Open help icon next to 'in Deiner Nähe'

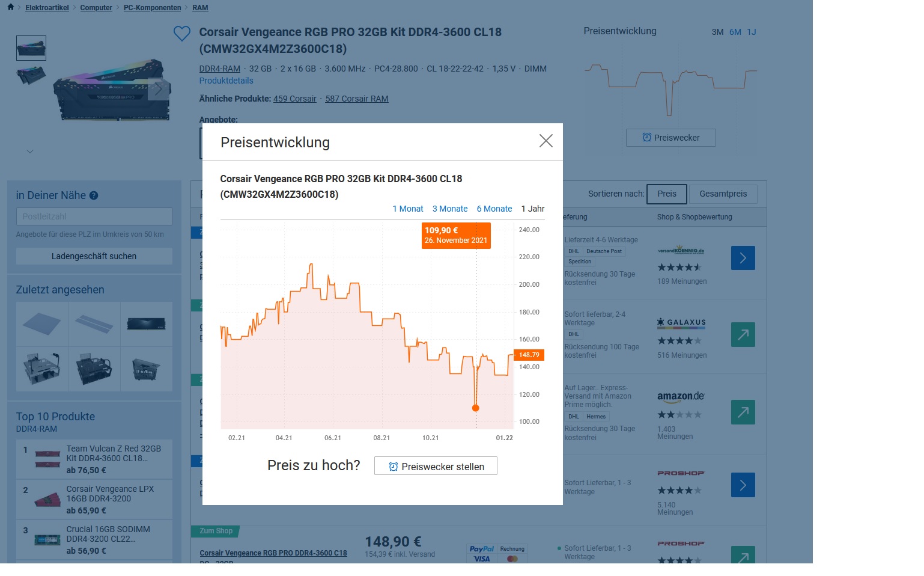click(94, 195)
